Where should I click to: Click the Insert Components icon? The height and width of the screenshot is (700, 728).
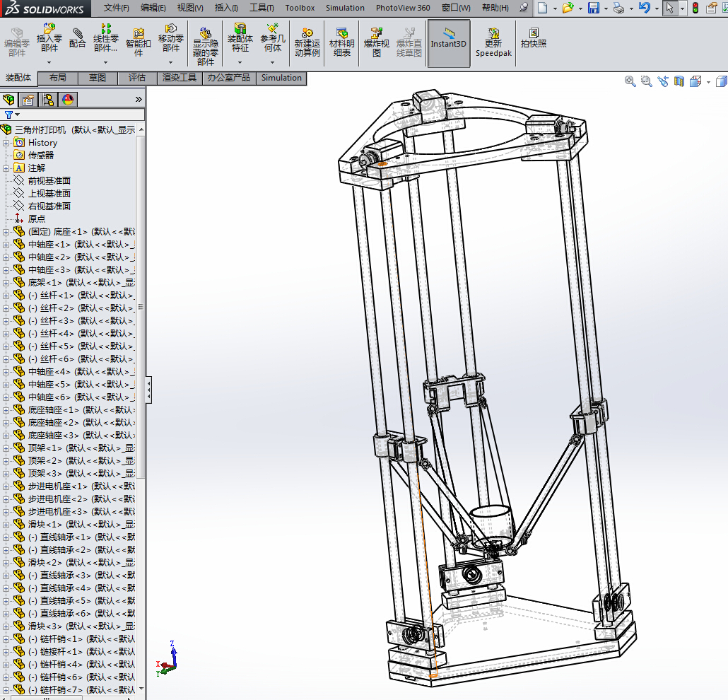(x=49, y=29)
